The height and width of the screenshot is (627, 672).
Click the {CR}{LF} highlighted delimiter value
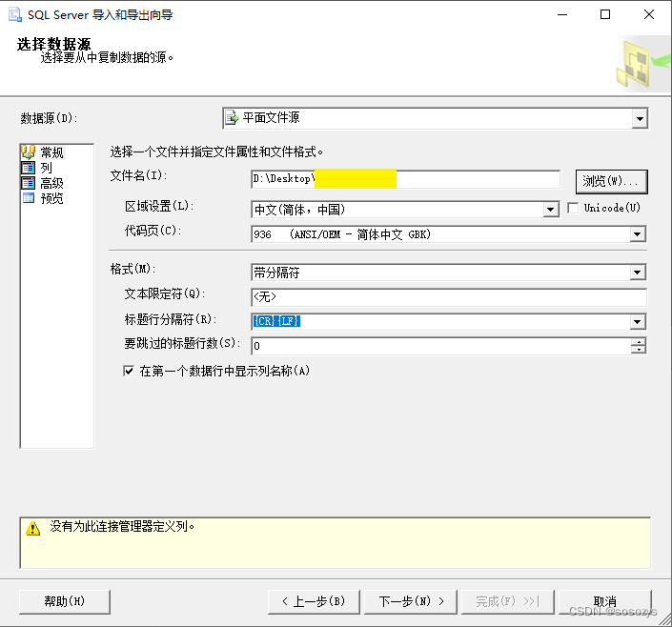(x=276, y=320)
